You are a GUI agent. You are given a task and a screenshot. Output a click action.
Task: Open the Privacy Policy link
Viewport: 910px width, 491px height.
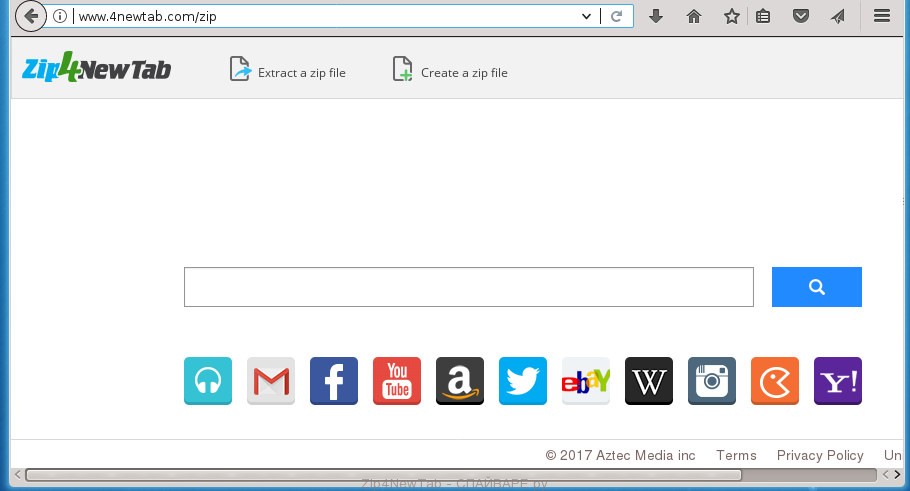point(820,455)
